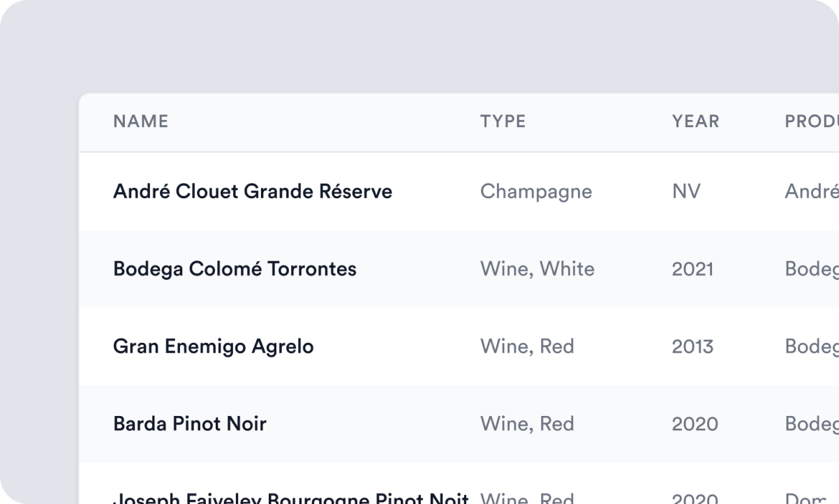839x504 pixels.
Task: Click the partially visible PRODU column header
Action: (x=812, y=121)
